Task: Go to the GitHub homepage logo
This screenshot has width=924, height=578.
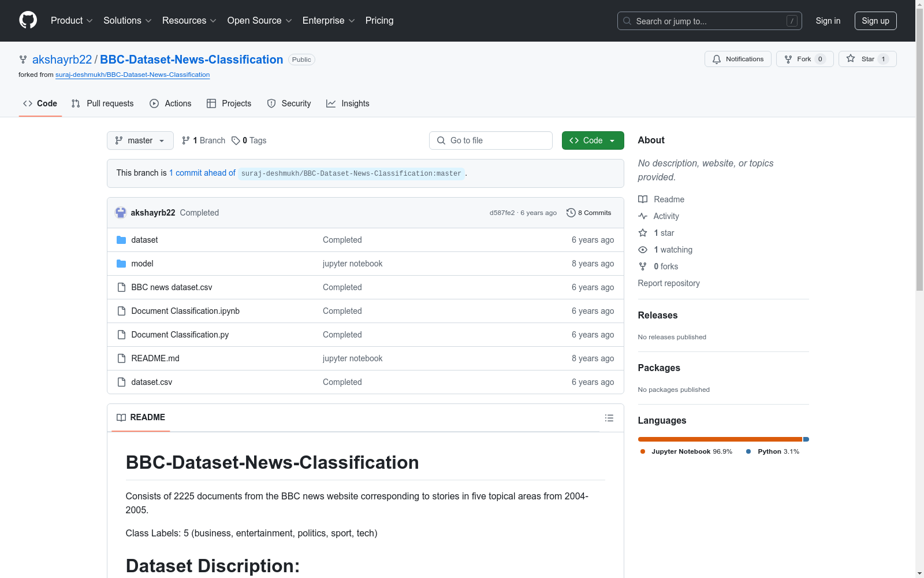Action: pos(28,20)
